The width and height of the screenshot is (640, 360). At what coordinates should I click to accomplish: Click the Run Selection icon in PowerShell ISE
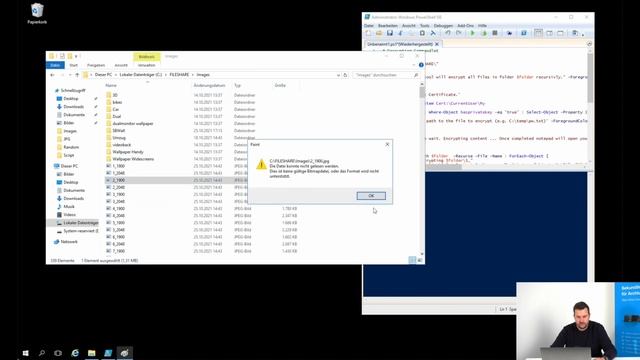[x=484, y=33]
